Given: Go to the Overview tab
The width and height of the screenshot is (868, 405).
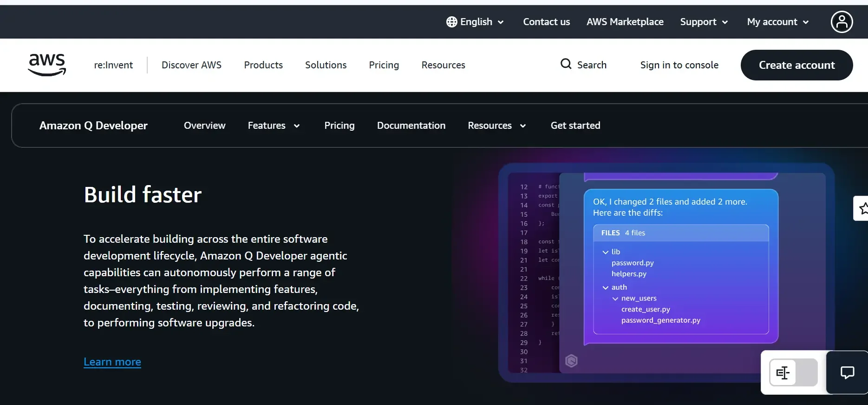Looking at the screenshot, I should coord(204,126).
